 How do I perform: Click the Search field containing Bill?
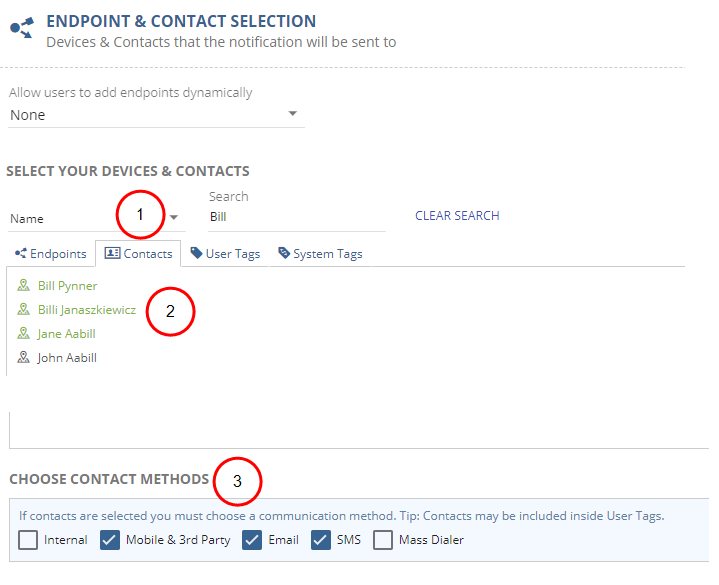click(x=295, y=217)
